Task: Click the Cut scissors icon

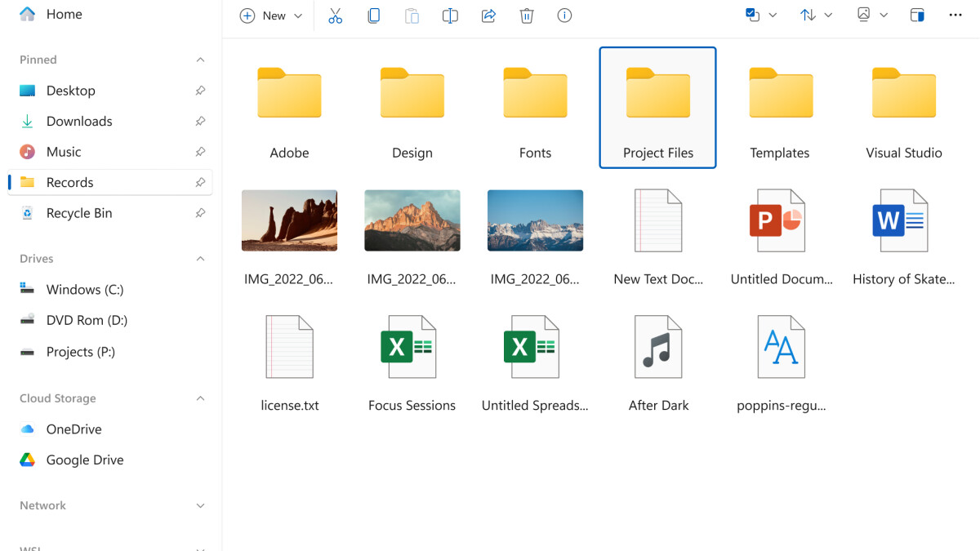Action: point(335,16)
